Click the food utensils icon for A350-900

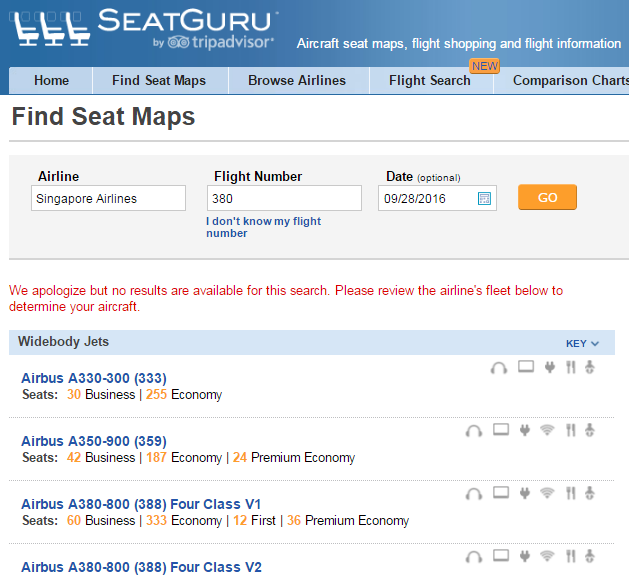click(x=570, y=431)
